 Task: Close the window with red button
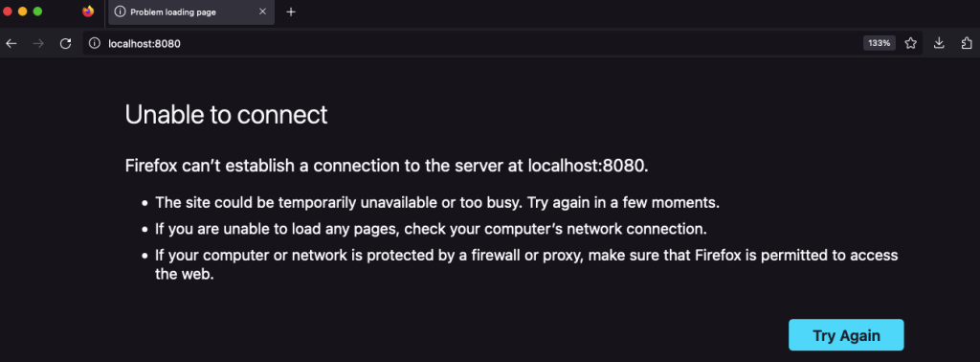(8, 11)
